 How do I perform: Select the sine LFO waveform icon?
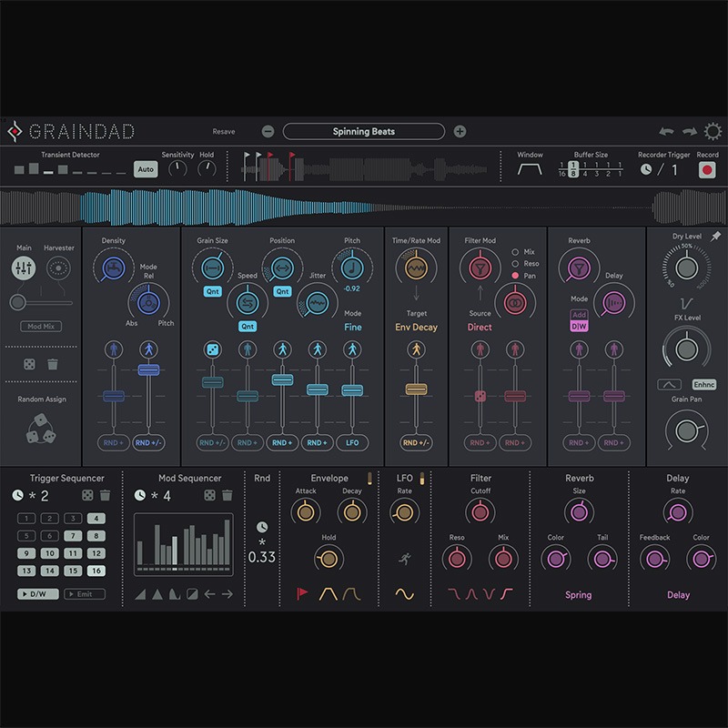coord(404,594)
